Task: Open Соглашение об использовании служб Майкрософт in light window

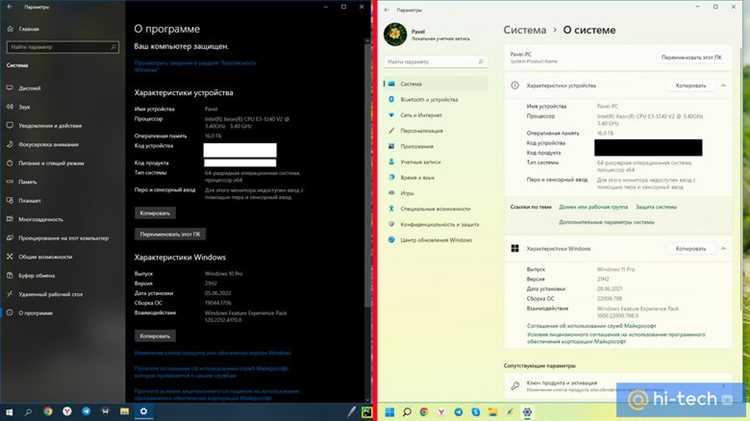Action: coord(591,326)
